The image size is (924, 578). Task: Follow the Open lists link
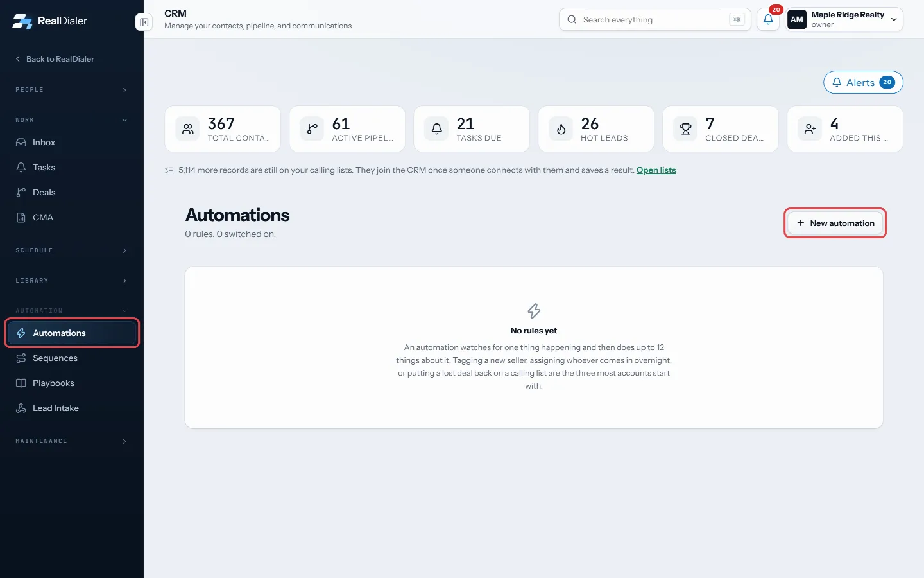coord(656,170)
